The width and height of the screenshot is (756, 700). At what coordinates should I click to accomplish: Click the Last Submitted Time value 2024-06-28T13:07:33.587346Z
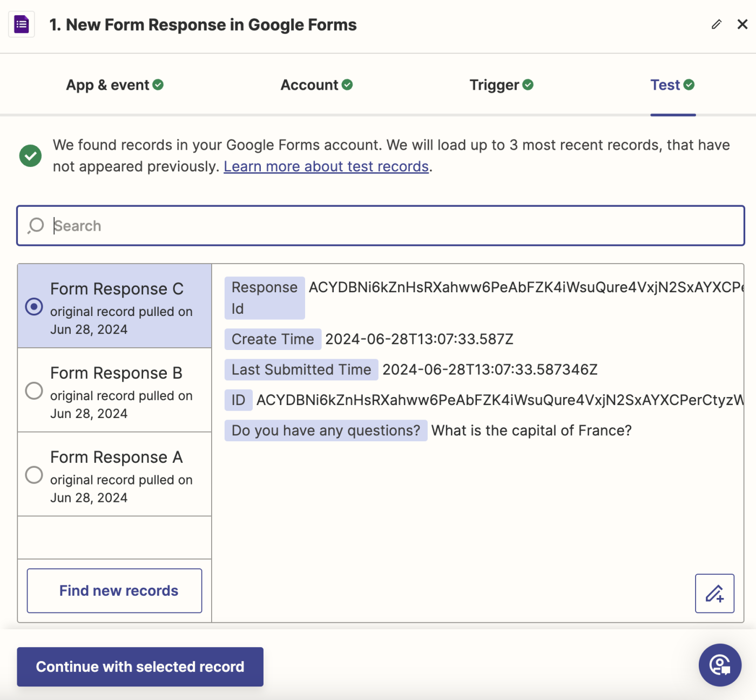point(490,369)
